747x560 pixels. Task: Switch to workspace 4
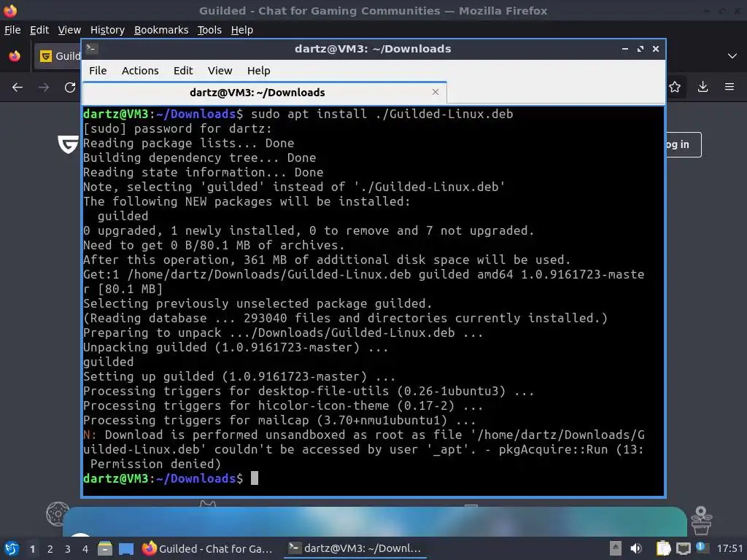click(x=85, y=549)
